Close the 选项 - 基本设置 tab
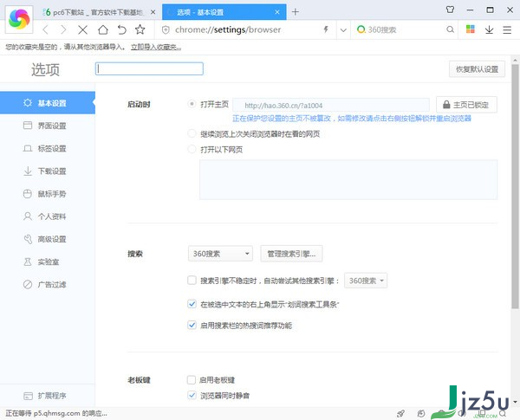Viewport: 520px width, 420px height. click(x=277, y=12)
